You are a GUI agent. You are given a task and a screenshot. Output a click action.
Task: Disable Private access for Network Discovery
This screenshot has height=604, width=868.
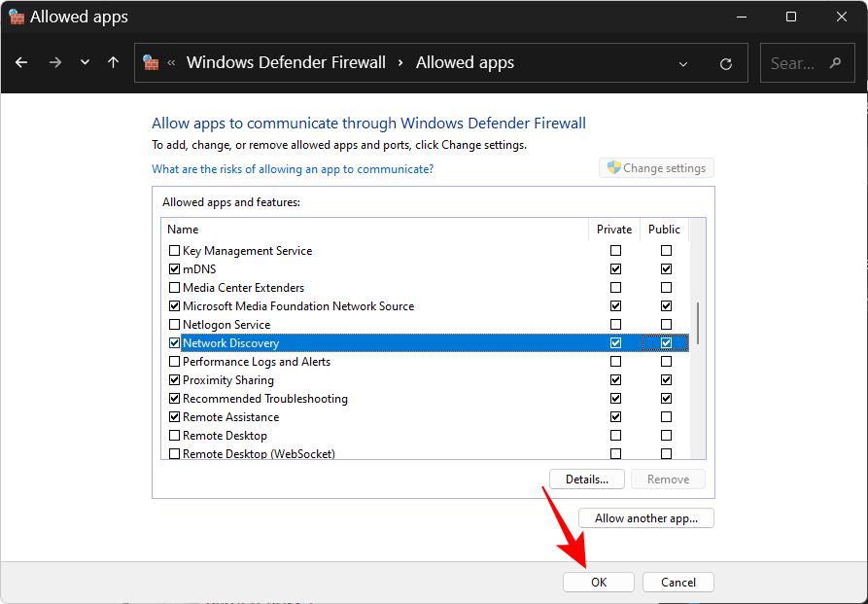pyautogui.click(x=615, y=342)
